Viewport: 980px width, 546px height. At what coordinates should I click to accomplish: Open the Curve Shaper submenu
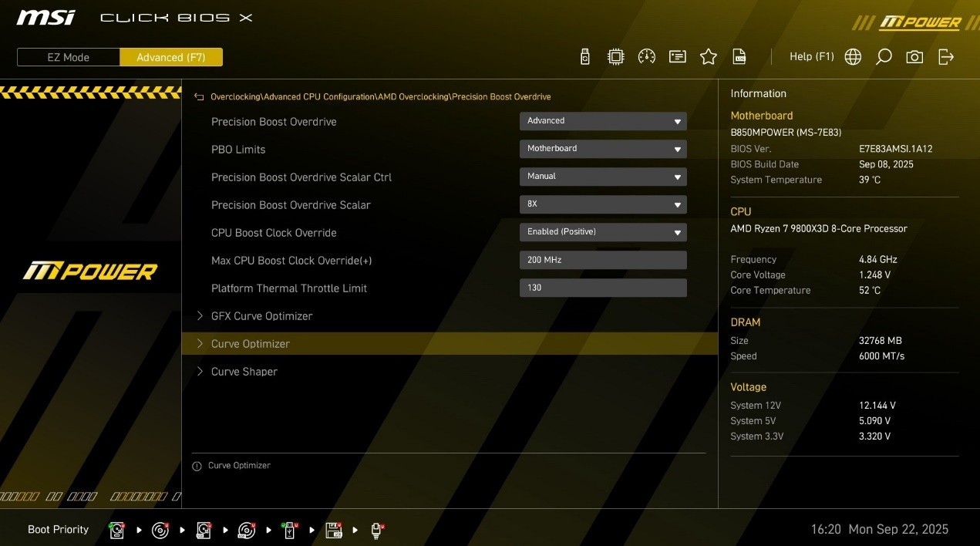pyautogui.click(x=244, y=372)
